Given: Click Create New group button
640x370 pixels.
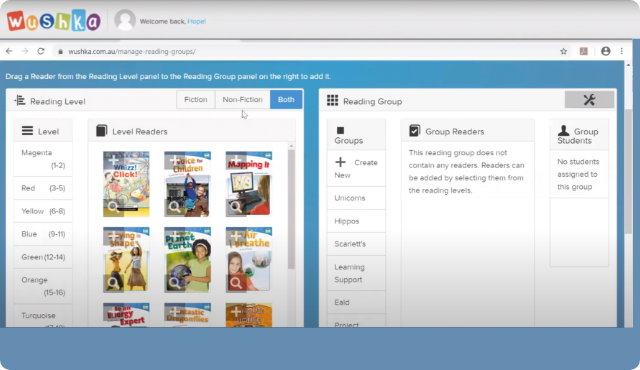Looking at the screenshot, I should click(x=356, y=168).
